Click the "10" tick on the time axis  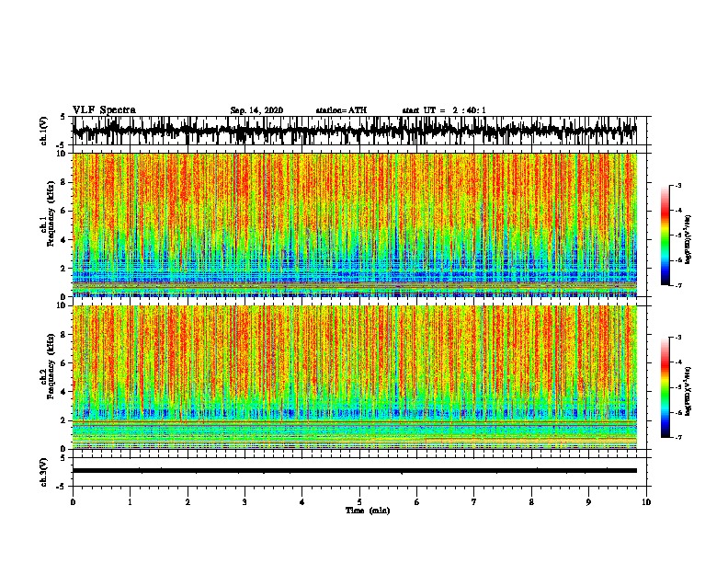pyautogui.click(x=646, y=502)
